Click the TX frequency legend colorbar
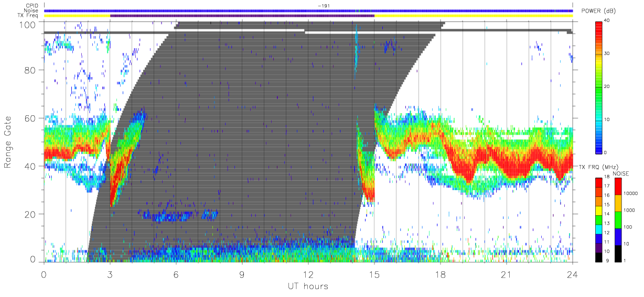Screen dimensions: 644x297 coord(599,220)
